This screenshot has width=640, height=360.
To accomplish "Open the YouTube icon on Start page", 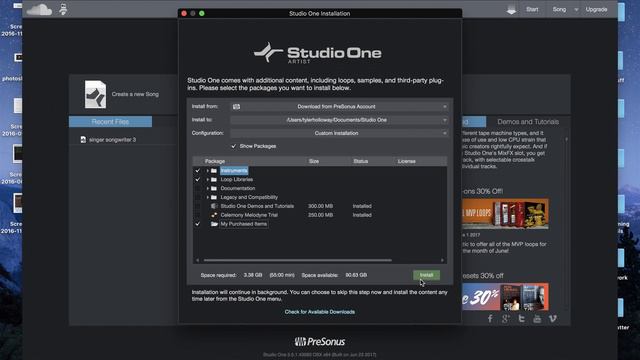I will click(537, 319).
